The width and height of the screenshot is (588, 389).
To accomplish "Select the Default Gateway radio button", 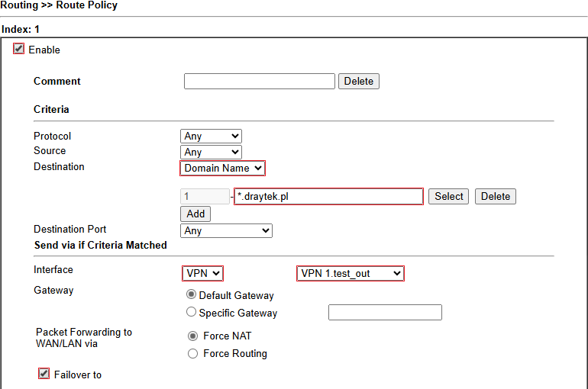I will click(191, 294).
